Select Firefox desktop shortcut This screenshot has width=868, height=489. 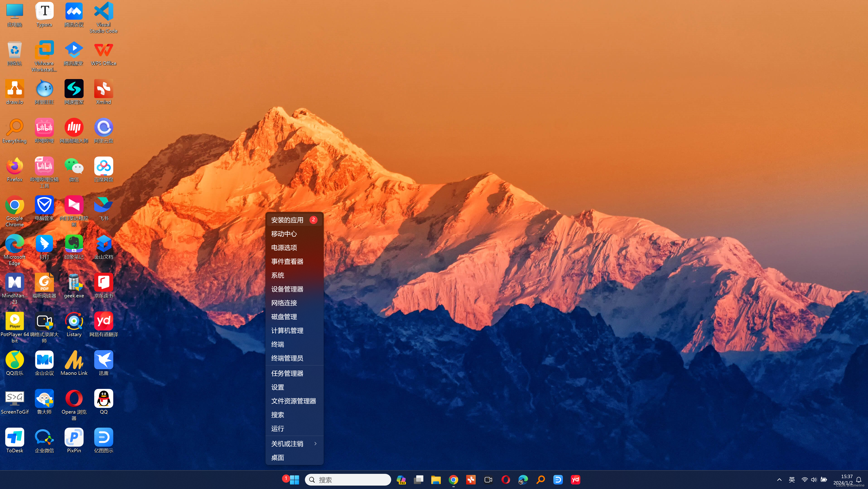click(14, 169)
